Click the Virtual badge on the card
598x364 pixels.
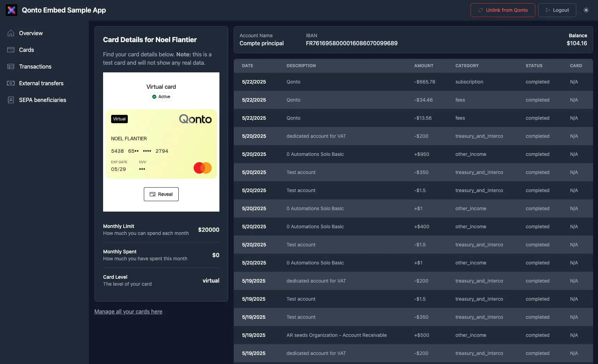coord(119,119)
